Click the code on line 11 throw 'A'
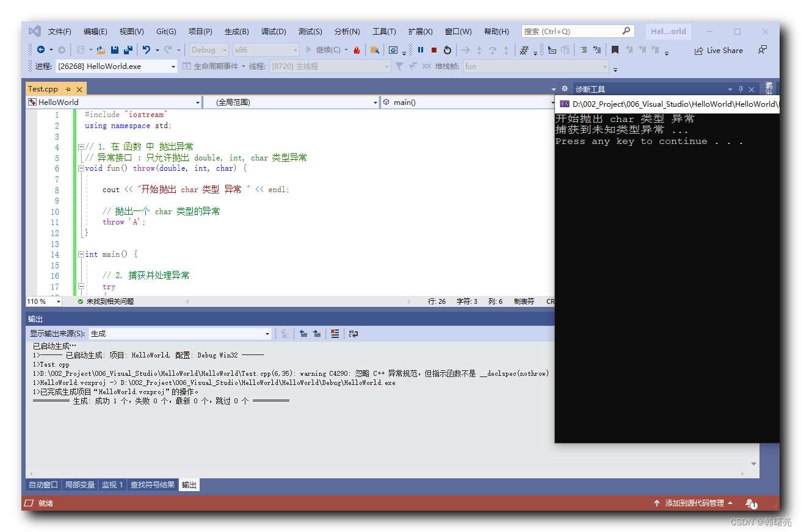The height and width of the screenshot is (532, 801). 125,222
